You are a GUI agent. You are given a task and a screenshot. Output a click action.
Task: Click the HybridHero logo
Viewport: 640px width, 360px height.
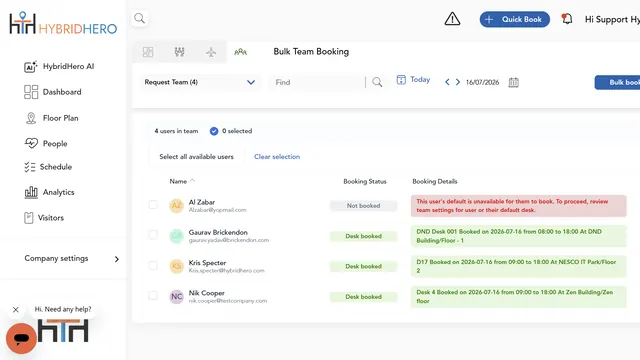click(x=63, y=24)
